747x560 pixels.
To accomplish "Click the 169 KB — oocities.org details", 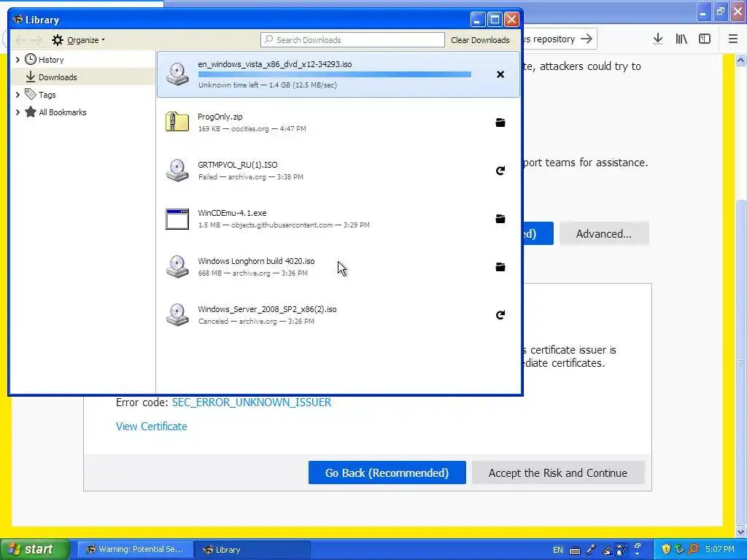I will point(252,128).
